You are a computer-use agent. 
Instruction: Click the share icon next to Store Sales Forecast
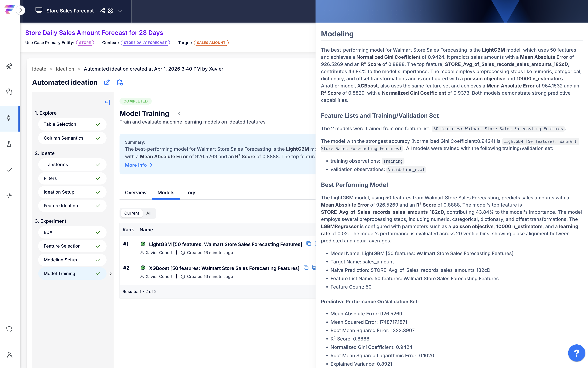click(102, 11)
